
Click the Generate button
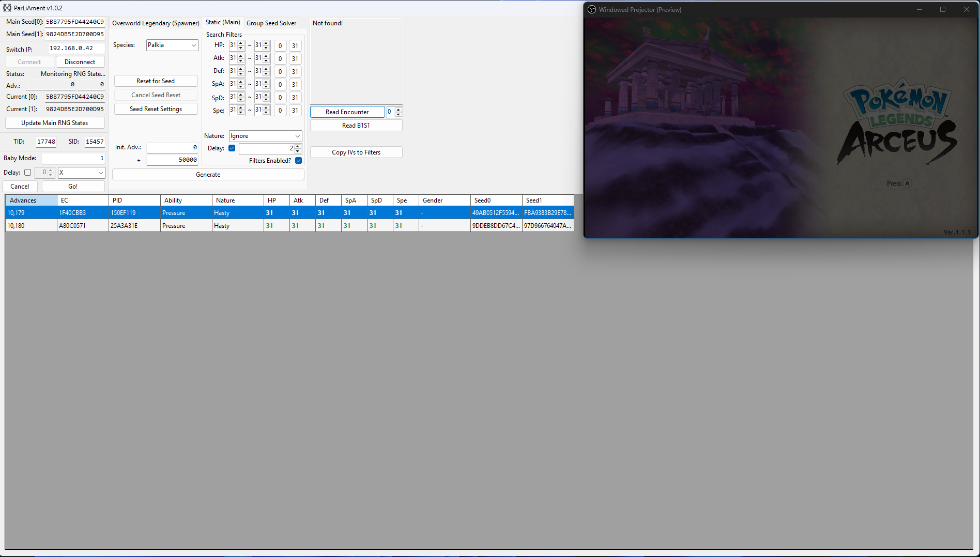(208, 175)
